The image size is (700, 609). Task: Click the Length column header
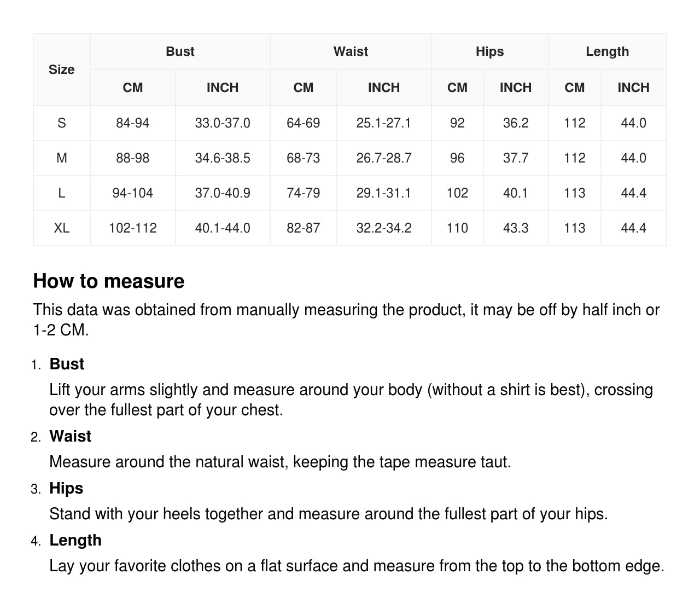coord(607,51)
